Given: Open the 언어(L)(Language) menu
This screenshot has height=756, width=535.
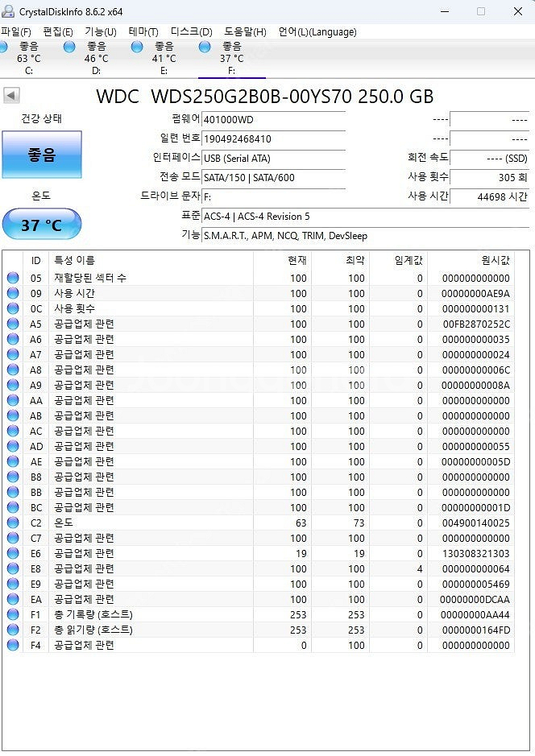Looking at the screenshot, I should point(317,32).
